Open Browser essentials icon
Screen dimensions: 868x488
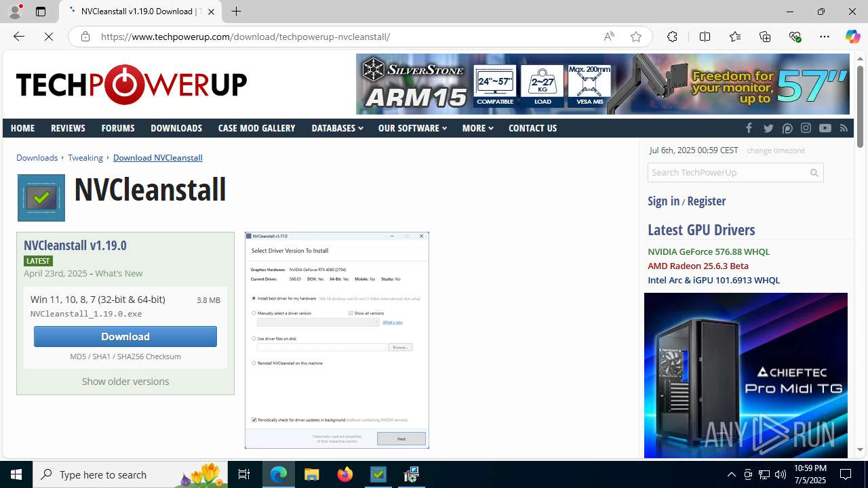[795, 37]
